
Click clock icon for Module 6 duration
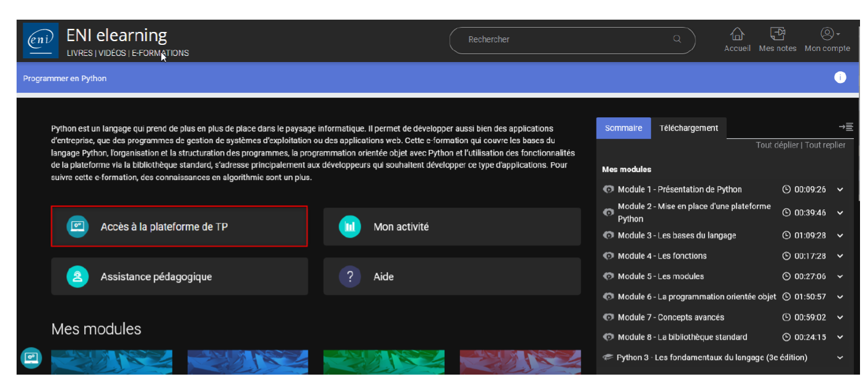786,297
